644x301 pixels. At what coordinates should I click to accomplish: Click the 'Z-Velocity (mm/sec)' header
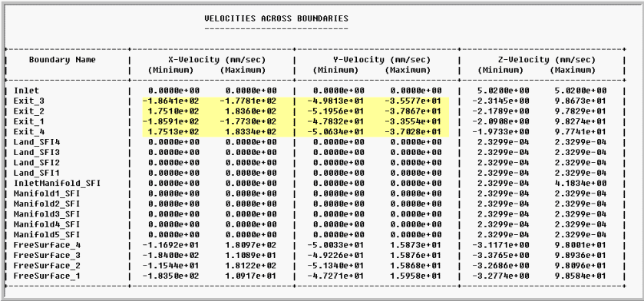point(547,60)
